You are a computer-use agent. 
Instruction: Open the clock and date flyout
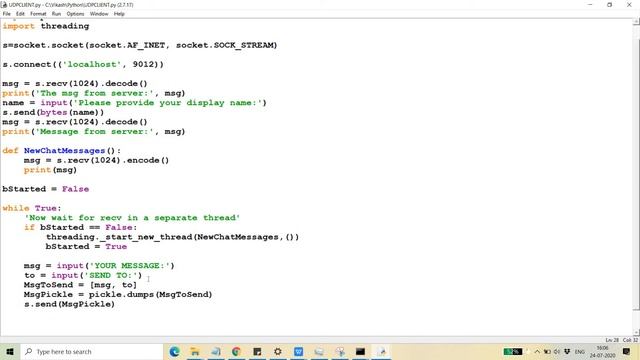pyautogui.click(x=602, y=351)
